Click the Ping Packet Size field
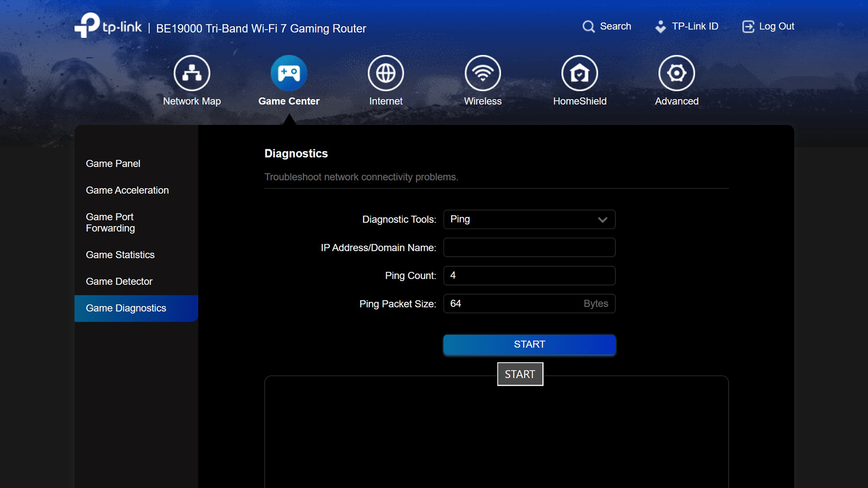This screenshot has height=488, width=868. [512, 304]
